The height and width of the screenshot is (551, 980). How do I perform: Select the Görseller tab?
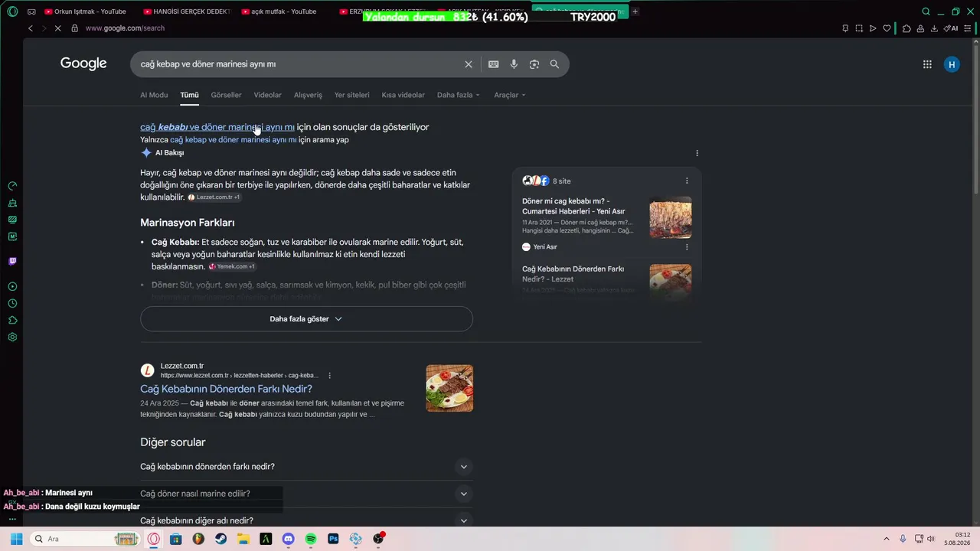click(x=226, y=95)
